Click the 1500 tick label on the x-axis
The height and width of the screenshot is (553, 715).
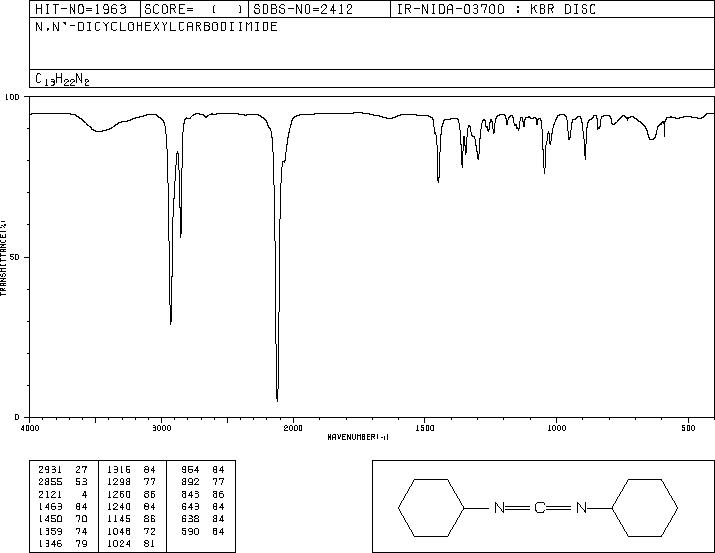(425, 428)
